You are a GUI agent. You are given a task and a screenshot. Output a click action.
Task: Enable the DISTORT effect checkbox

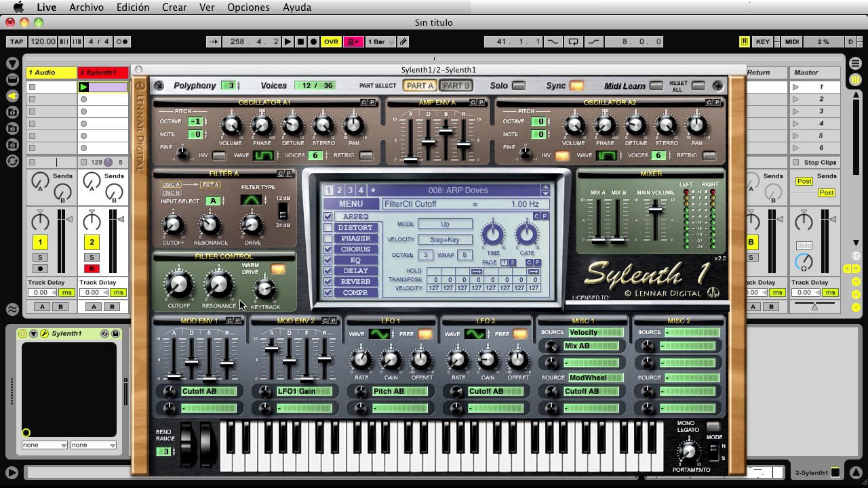click(328, 228)
